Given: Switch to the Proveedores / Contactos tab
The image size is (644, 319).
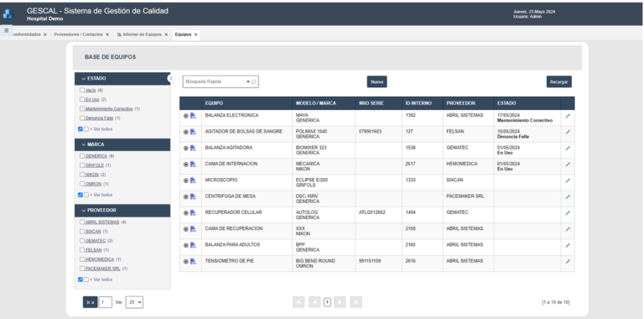Looking at the screenshot, I should 79,34.
